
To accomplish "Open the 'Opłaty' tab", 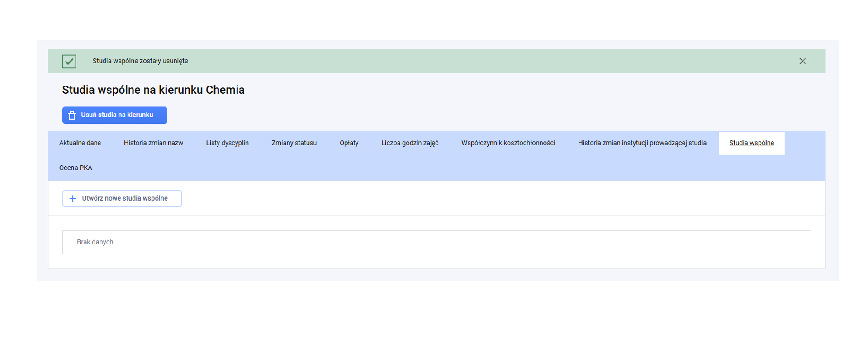I will click(x=349, y=143).
